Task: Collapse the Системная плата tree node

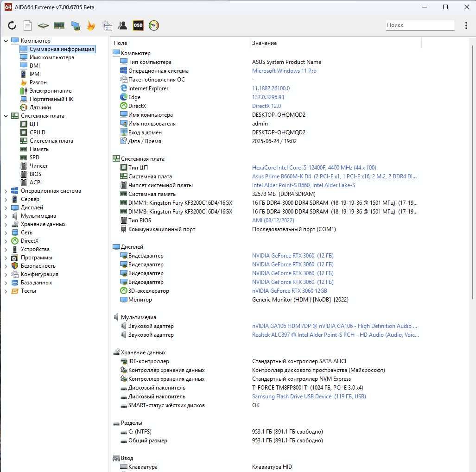Action: point(6,116)
